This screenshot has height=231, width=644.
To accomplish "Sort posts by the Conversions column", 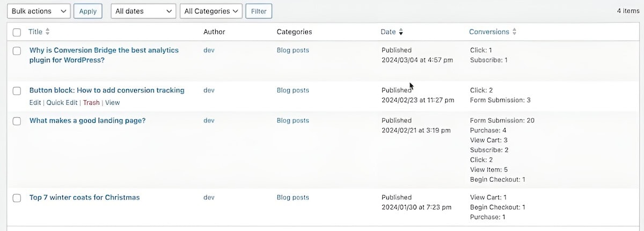I will [x=489, y=32].
